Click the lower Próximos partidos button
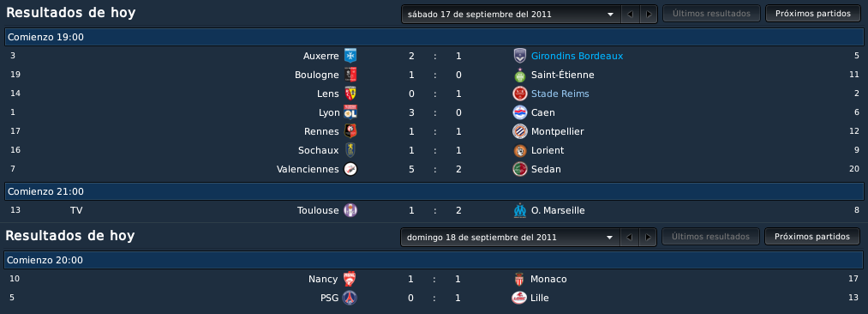Image resolution: width=868 pixels, height=314 pixels. [x=812, y=237]
